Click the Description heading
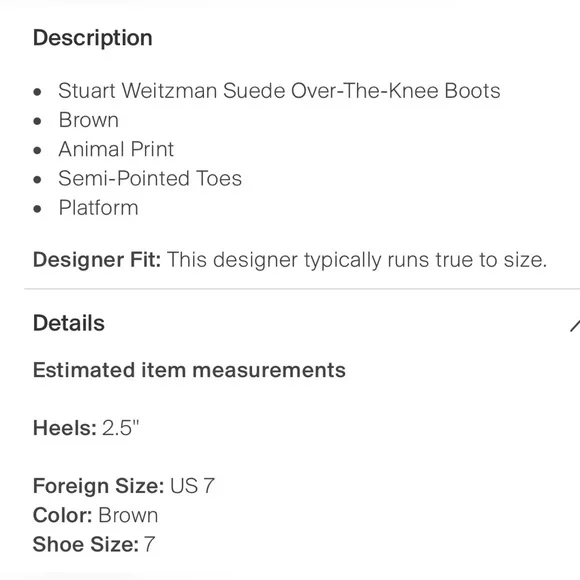Viewport: 580px width, 580px height. (x=92, y=38)
